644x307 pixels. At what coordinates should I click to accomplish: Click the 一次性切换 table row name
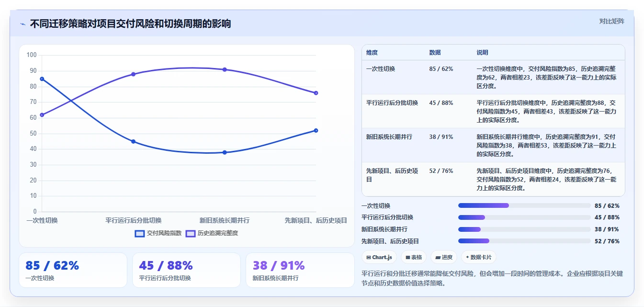pyautogui.click(x=381, y=69)
